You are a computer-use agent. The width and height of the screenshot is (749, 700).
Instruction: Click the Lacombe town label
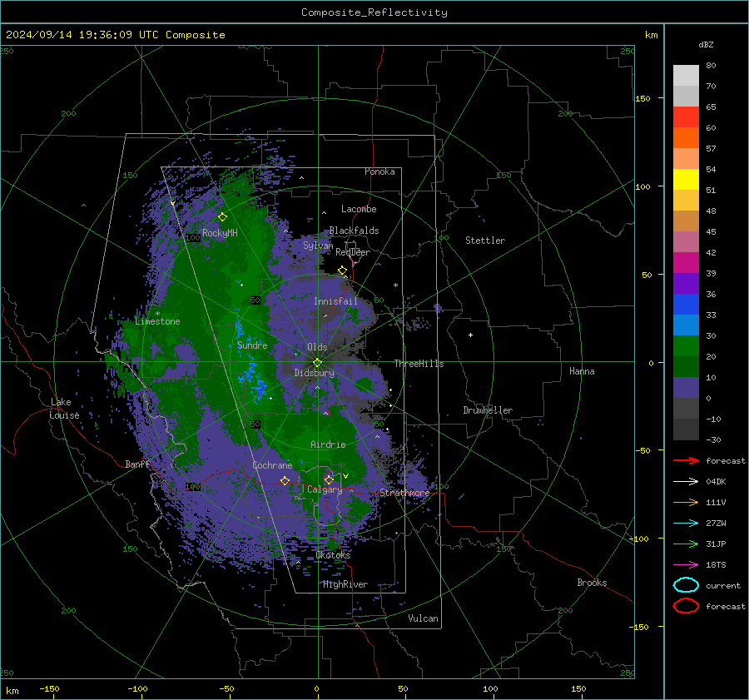click(359, 209)
